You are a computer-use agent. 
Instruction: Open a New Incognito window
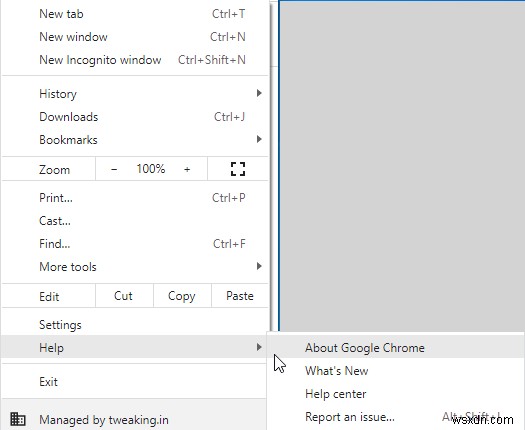tap(135, 60)
